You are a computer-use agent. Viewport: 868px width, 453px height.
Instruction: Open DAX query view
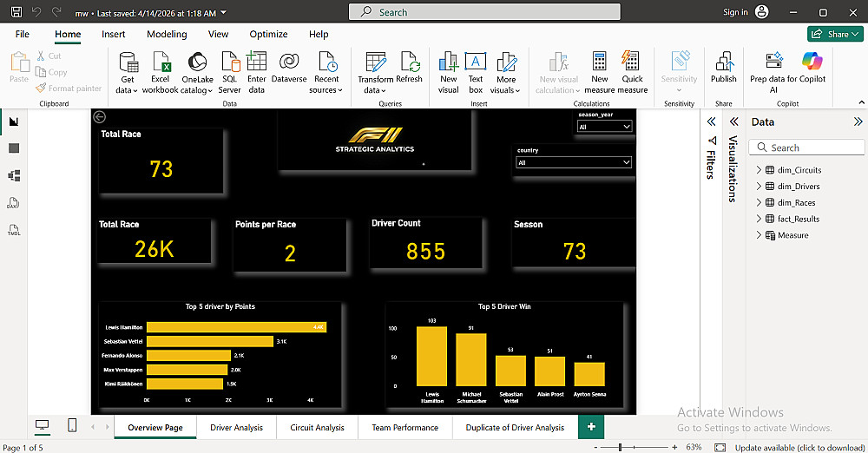coord(14,203)
